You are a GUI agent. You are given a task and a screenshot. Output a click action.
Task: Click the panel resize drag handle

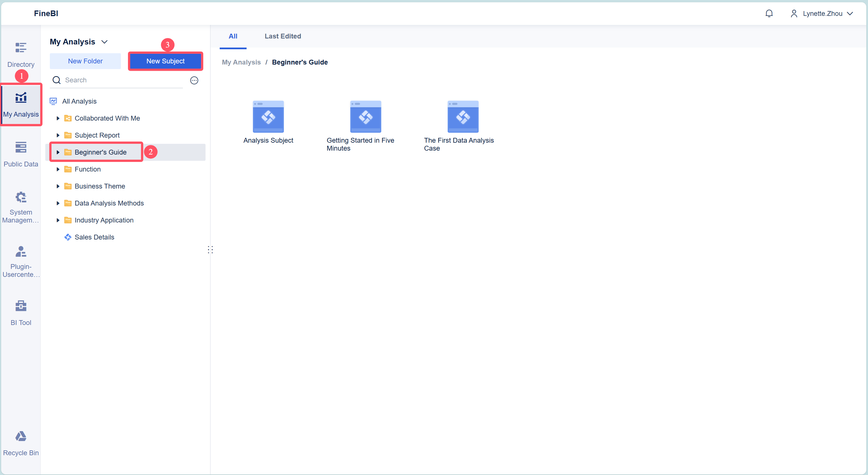210,250
